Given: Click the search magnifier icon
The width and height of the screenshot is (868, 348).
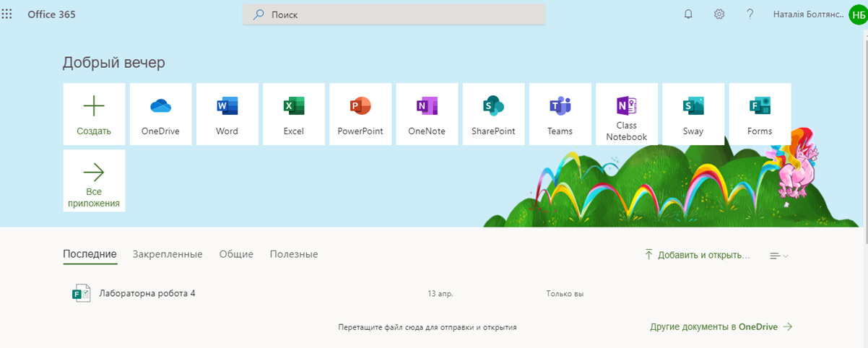Looking at the screenshot, I should pos(259,14).
